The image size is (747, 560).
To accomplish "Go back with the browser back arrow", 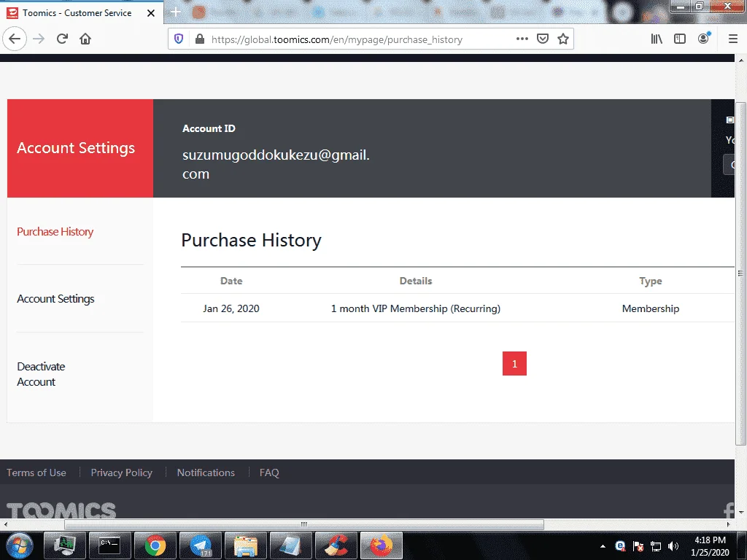I will 15,39.
